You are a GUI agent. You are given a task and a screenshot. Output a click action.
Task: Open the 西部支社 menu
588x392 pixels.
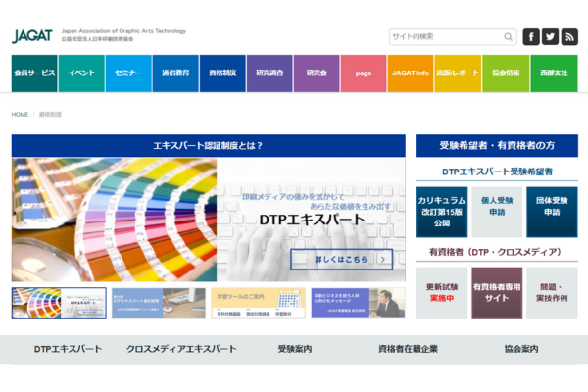(555, 73)
